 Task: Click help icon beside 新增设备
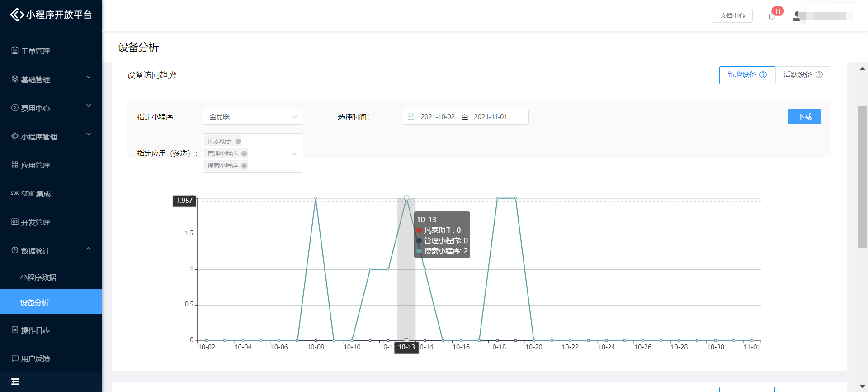(763, 75)
